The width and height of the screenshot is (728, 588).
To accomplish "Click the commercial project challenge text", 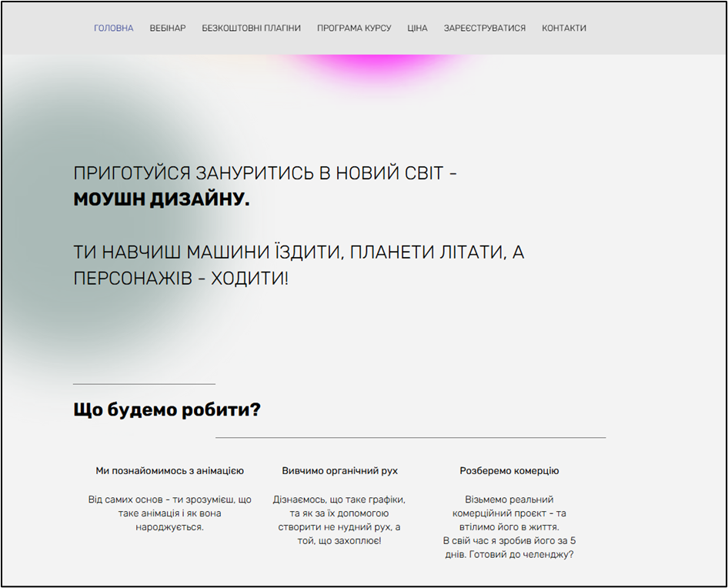I will pyautogui.click(x=510, y=528).
